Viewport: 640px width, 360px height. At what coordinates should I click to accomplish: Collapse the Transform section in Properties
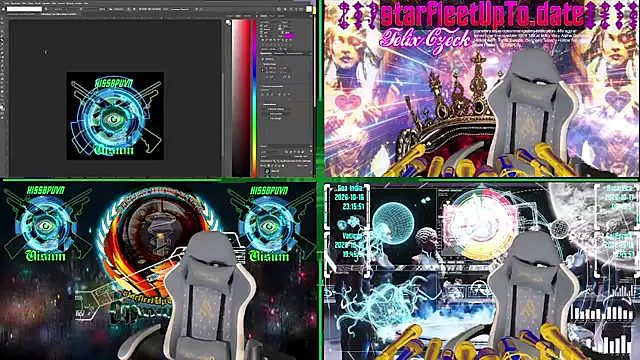click(x=261, y=64)
